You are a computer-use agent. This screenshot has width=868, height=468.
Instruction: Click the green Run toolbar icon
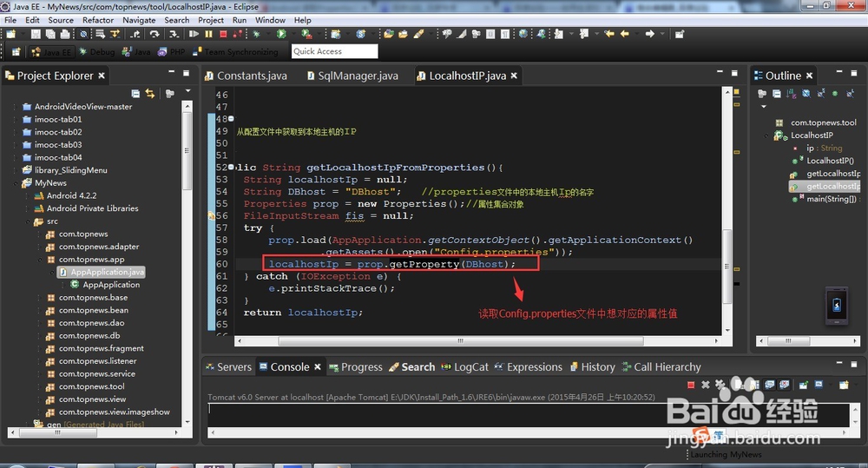click(281, 35)
